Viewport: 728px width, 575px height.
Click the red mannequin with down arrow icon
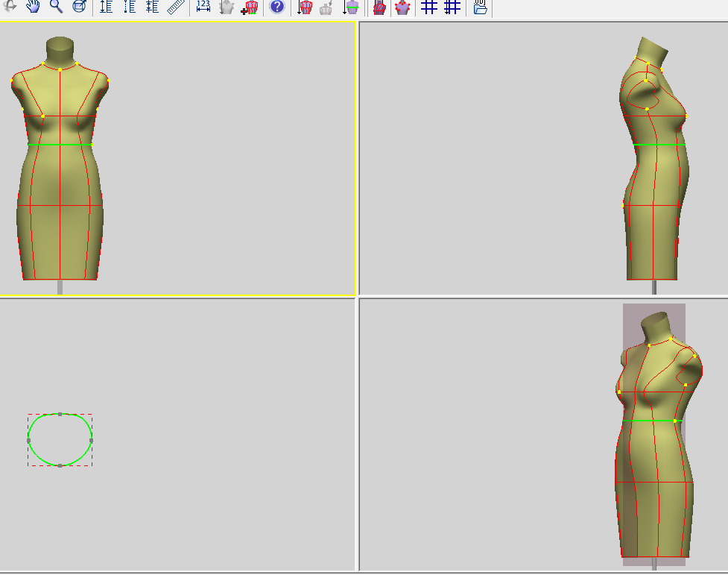(305, 7)
